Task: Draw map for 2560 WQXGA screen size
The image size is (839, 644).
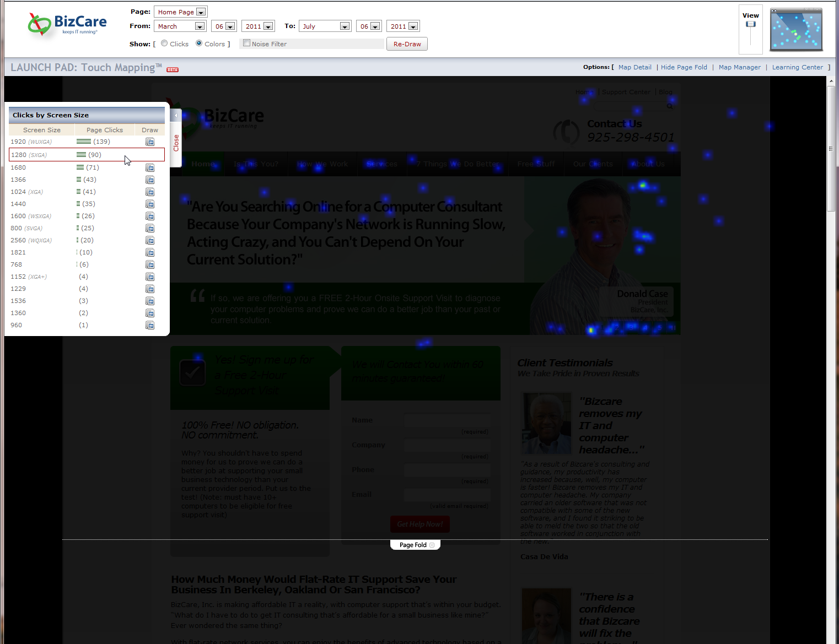Action: [x=150, y=240]
